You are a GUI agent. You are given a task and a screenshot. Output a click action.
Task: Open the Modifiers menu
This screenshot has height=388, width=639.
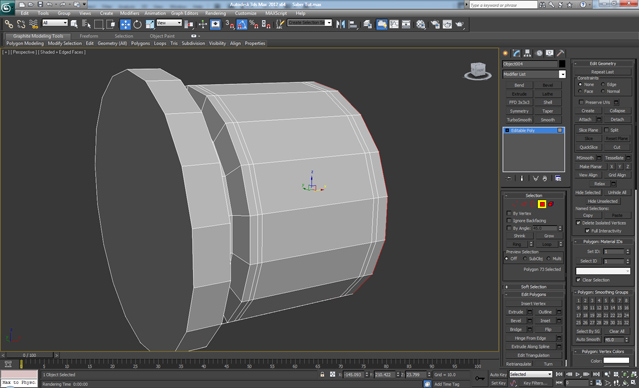(x=130, y=13)
